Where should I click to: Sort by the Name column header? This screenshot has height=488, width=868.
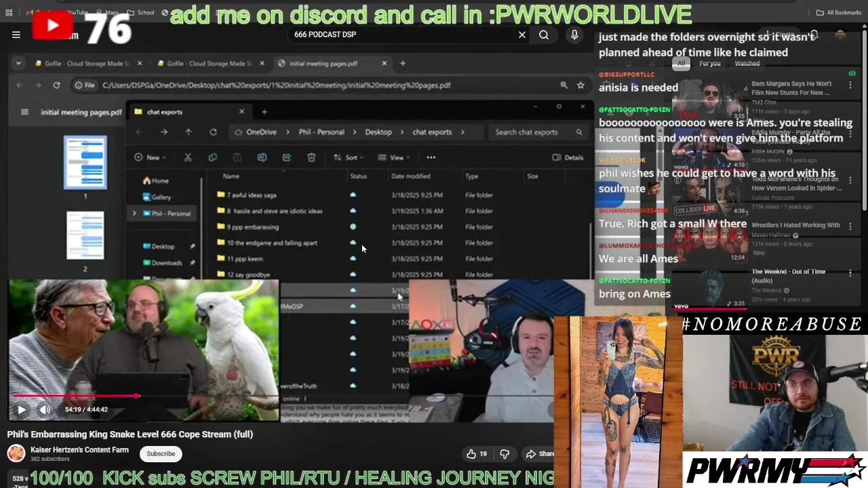pos(231,176)
